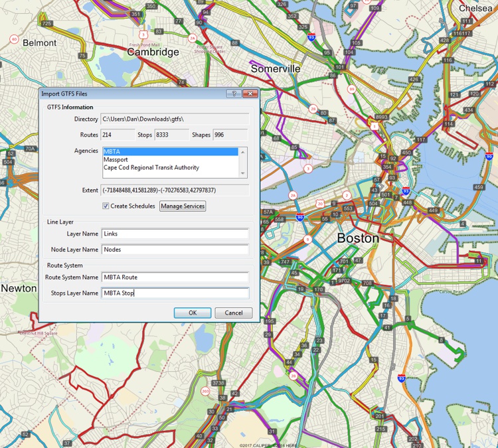Click the Agencies list scroll down arrow
The height and width of the screenshot is (448, 498).
tap(243, 173)
